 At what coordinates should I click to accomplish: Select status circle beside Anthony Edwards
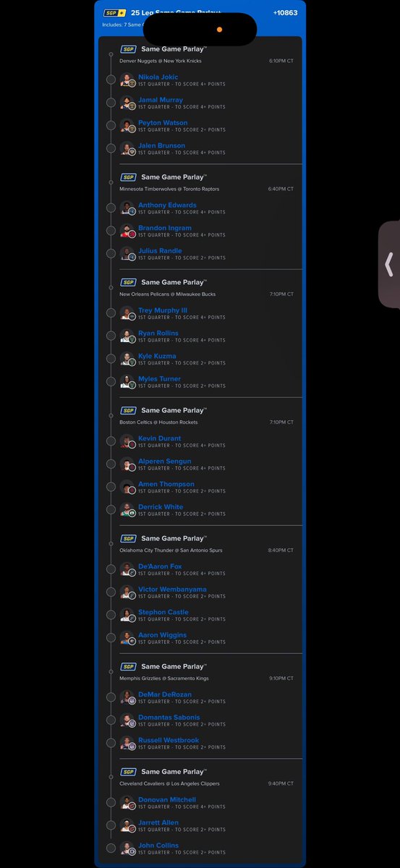111,208
